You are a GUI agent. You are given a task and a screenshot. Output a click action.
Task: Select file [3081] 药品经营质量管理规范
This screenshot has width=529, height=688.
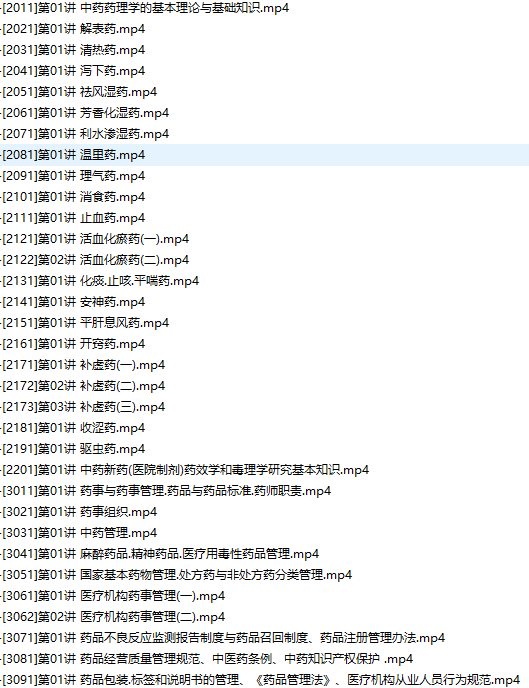(207, 659)
